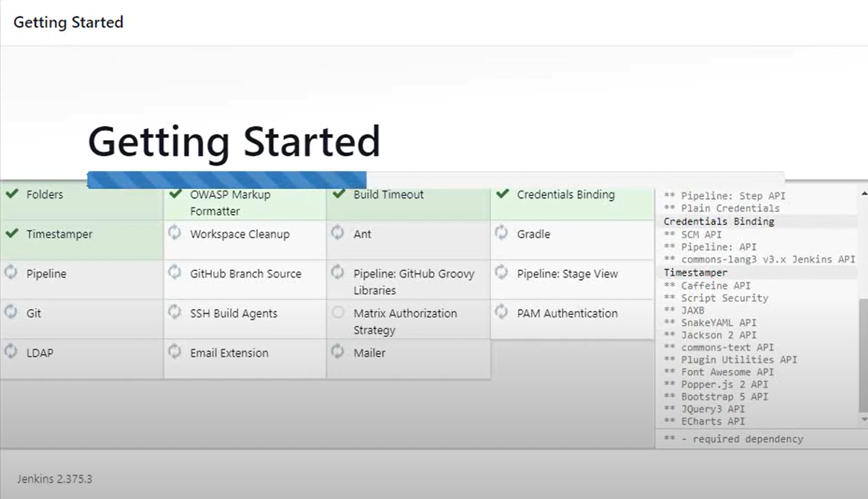
Task: Select the GitHub Branch Source label
Action: [x=246, y=274]
